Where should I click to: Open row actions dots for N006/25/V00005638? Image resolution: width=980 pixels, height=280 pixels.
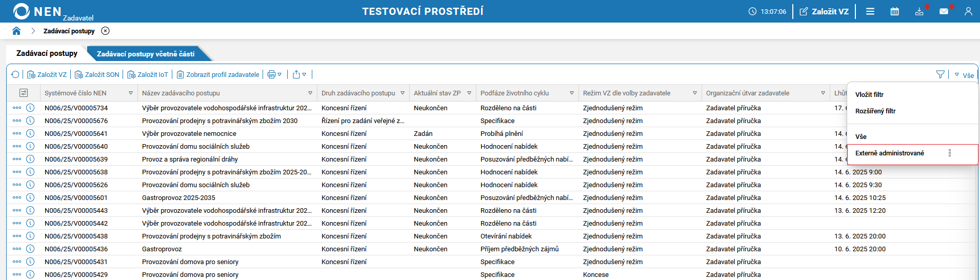[17, 172]
